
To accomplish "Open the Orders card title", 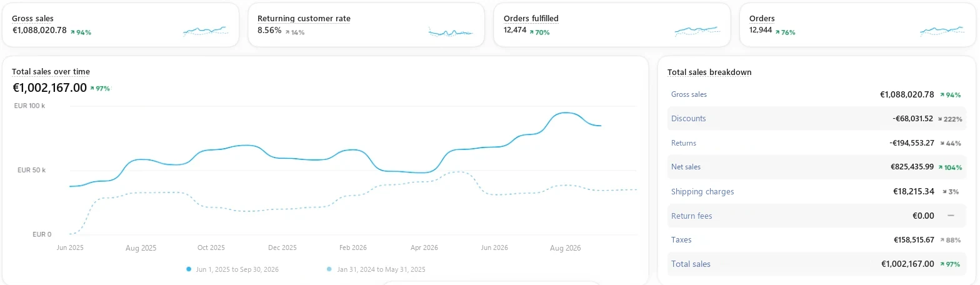I will point(762,19).
